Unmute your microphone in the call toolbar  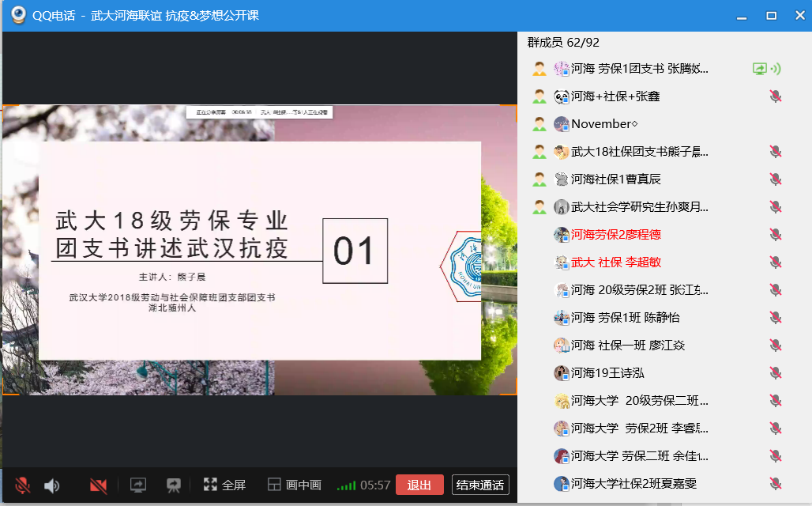click(23, 485)
